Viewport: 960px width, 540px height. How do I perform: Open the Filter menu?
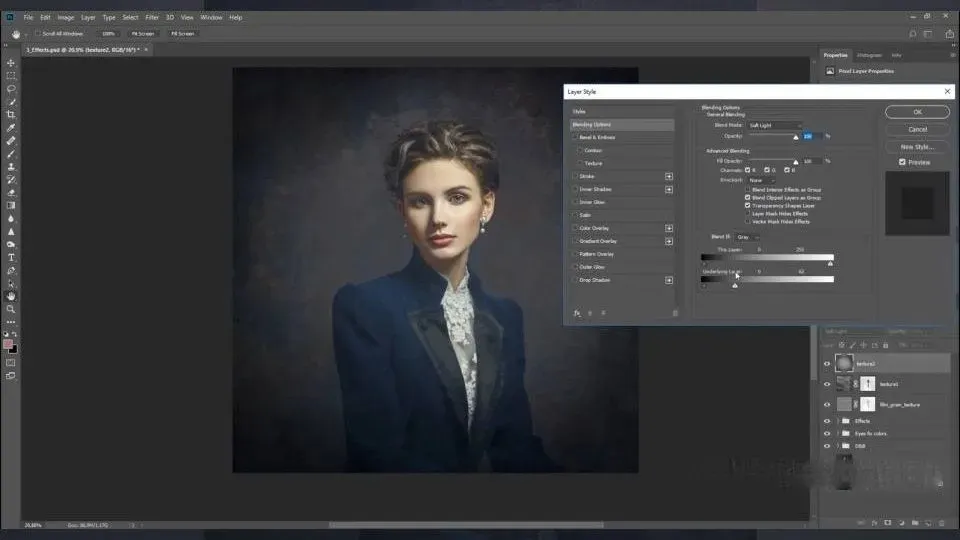(152, 17)
